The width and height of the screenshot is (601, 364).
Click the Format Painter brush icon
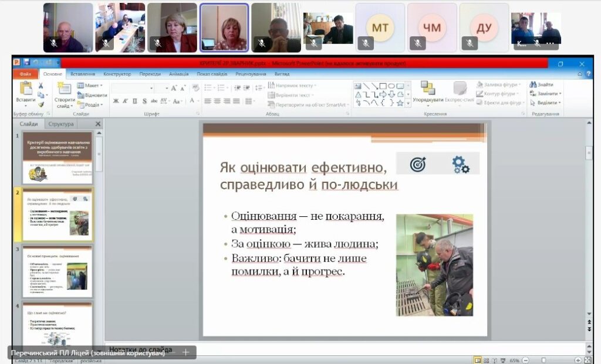(x=41, y=103)
